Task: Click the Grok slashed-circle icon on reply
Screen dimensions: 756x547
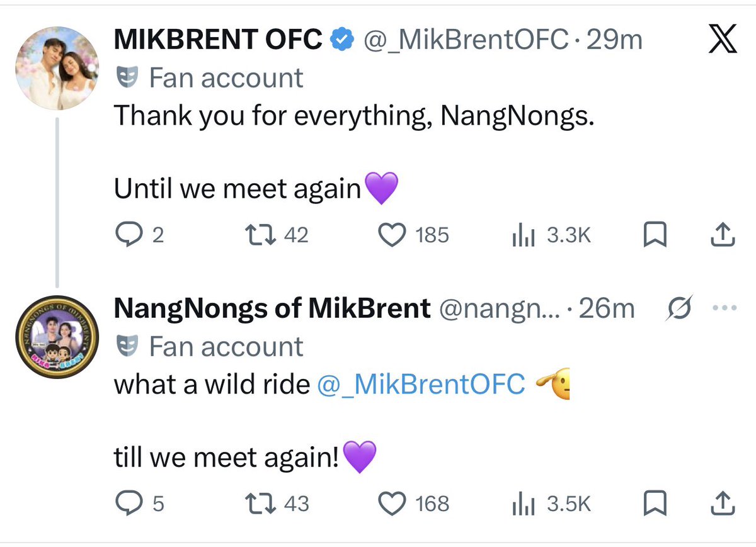Action: pos(681,308)
